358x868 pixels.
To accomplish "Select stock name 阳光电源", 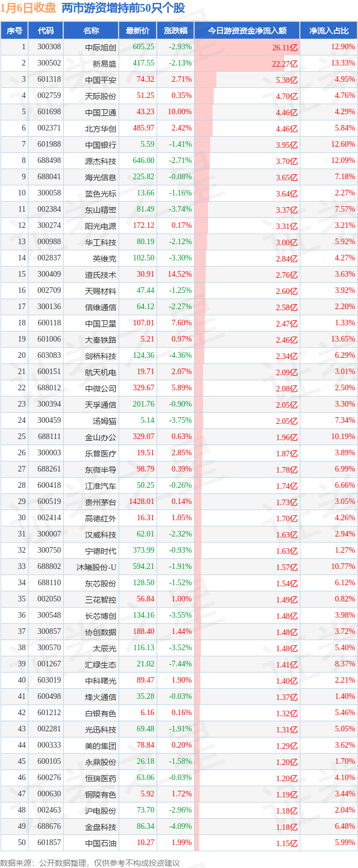I will (101, 226).
